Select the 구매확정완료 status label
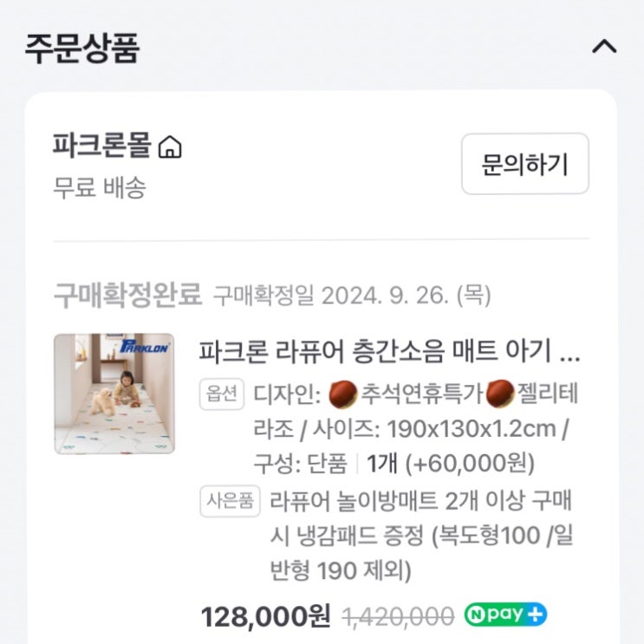This screenshot has height=644, width=644. [127, 296]
